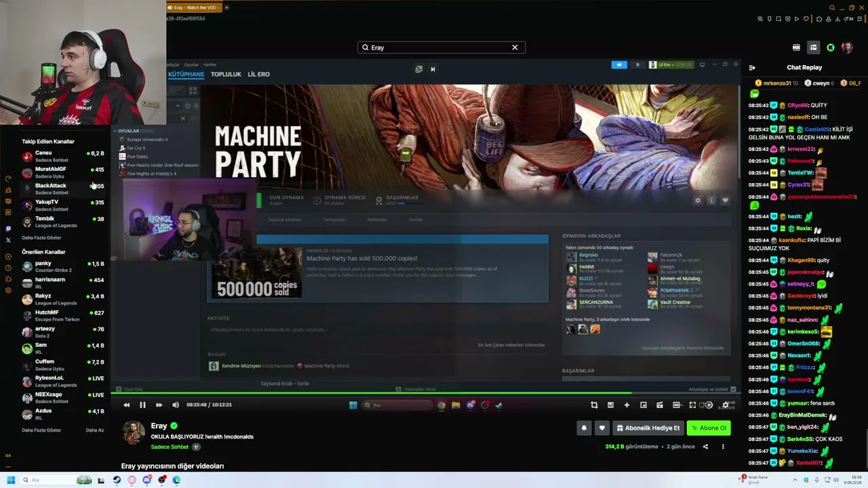
Task: Enter fullscreen mode in the player
Action: click(692, 405)
